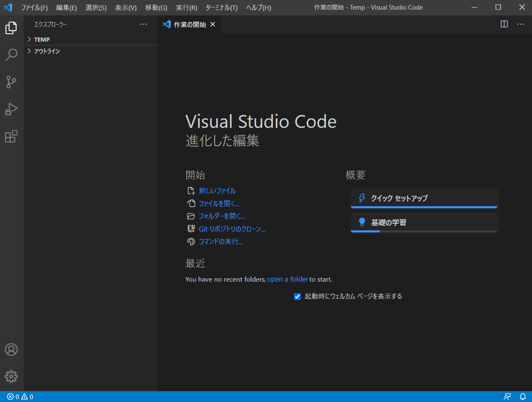Open the Manage gear icon
The image size is (532, 402).
(11, 377)
